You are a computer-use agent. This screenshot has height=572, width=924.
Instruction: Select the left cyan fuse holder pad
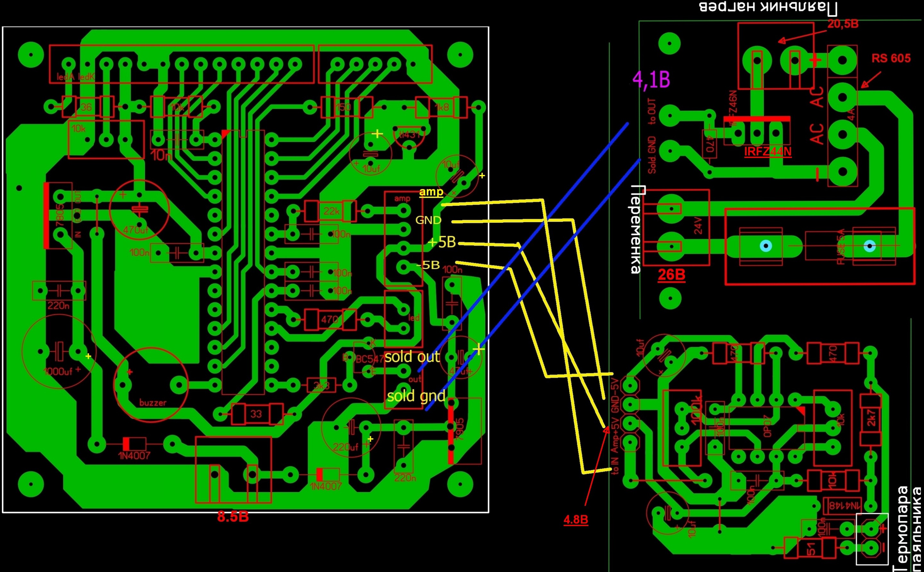(766, 246)
